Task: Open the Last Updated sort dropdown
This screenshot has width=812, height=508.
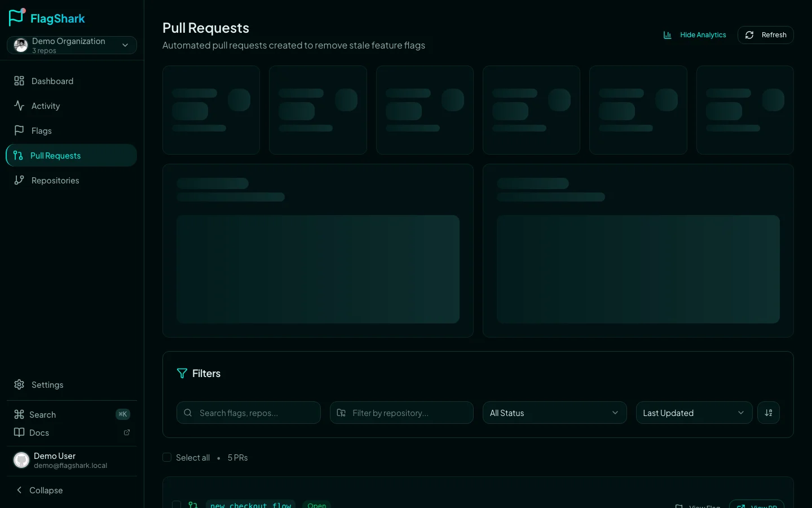Action: (694, 413)
